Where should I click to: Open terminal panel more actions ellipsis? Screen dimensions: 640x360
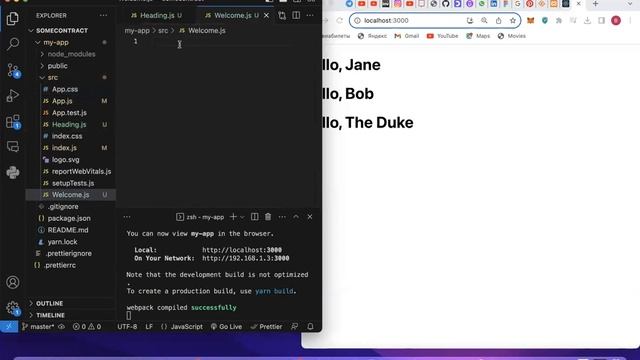(282, 217)
